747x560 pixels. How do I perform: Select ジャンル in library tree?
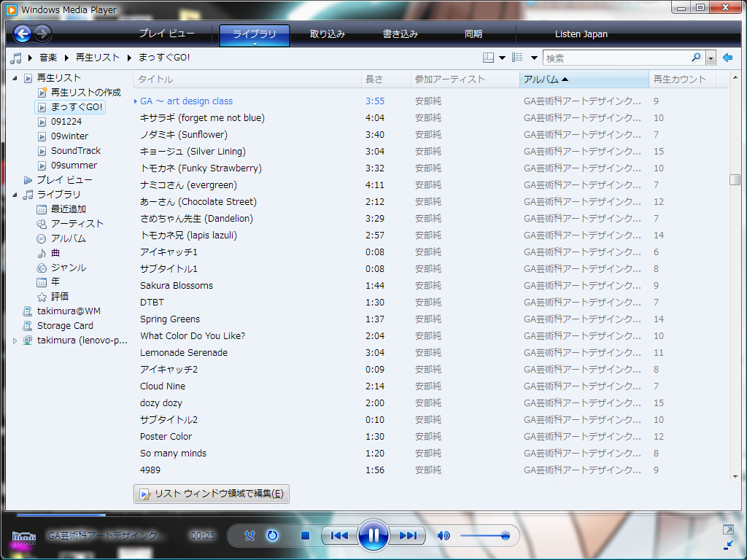pyautogui.click(x=68, y=268)
